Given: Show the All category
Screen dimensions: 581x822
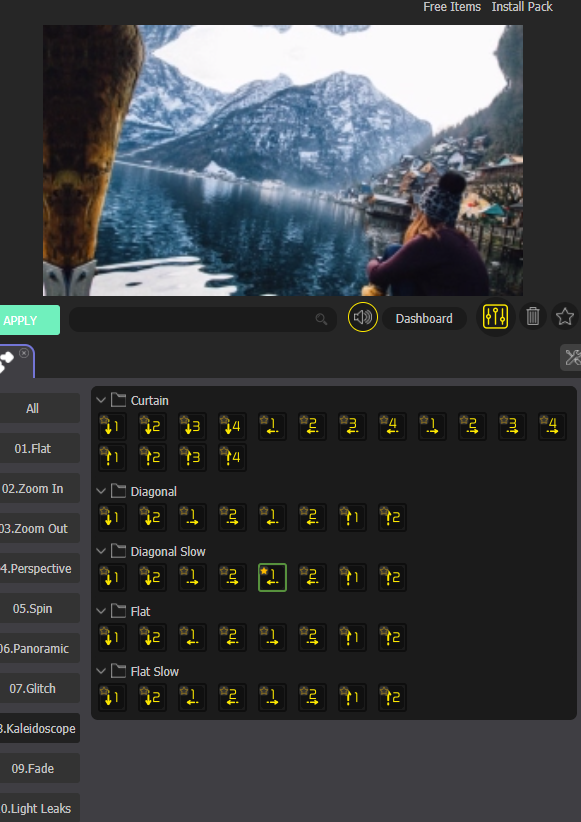Looking at the screenshot, I should [x=39, y=408].
